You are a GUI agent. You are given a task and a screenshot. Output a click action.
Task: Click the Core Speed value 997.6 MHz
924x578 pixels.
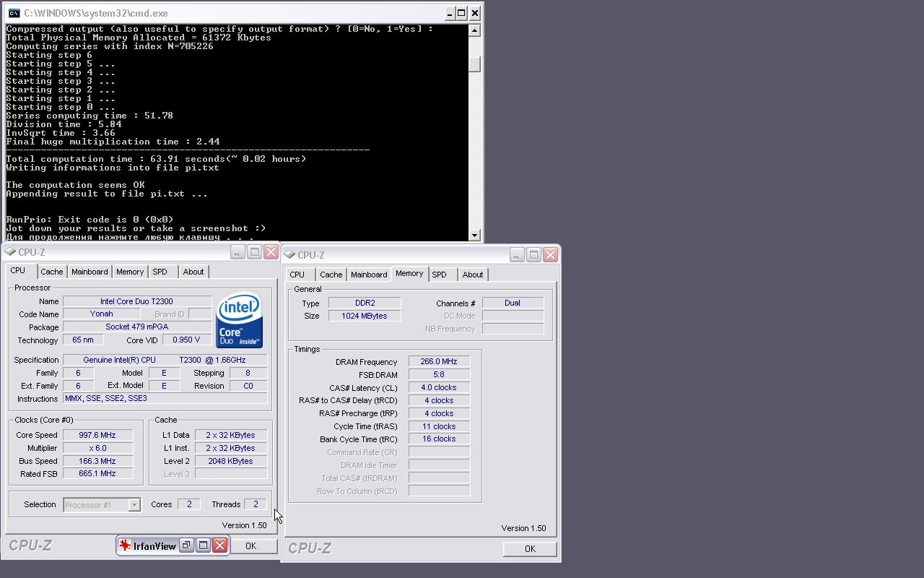(x=98, y=435)
